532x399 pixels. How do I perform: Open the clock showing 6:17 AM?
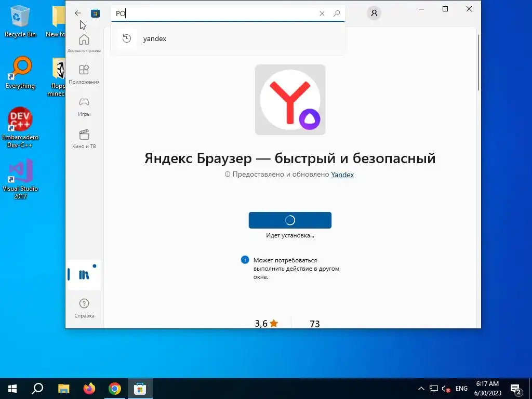click(x=487, y=389)
